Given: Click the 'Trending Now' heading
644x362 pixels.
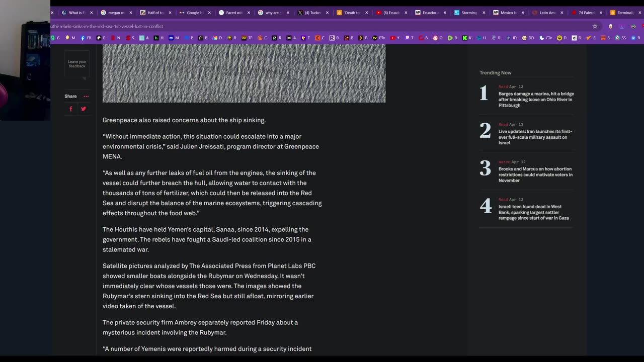Looking at the screenshot, I should (495, 73).
